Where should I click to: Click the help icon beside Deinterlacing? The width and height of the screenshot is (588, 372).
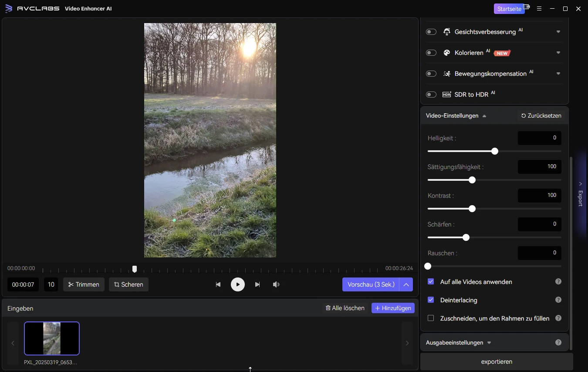point(558,300)
